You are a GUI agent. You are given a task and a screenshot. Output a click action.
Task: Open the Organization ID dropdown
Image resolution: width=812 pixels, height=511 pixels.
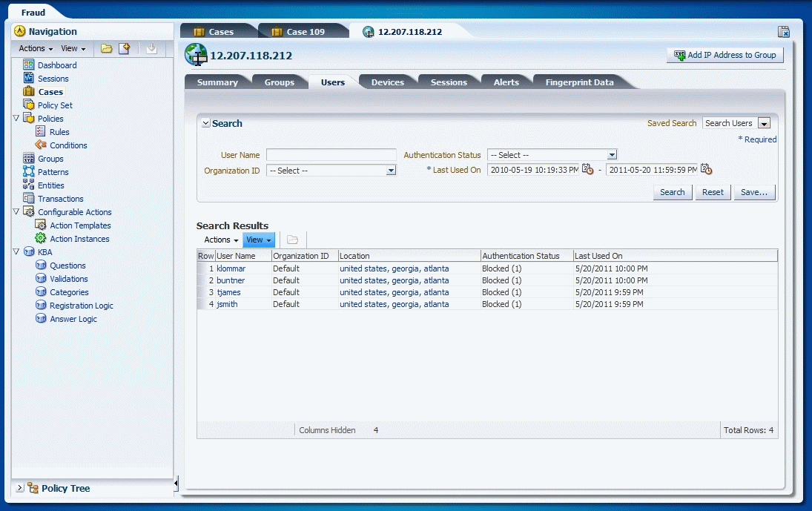pos(391,170)
